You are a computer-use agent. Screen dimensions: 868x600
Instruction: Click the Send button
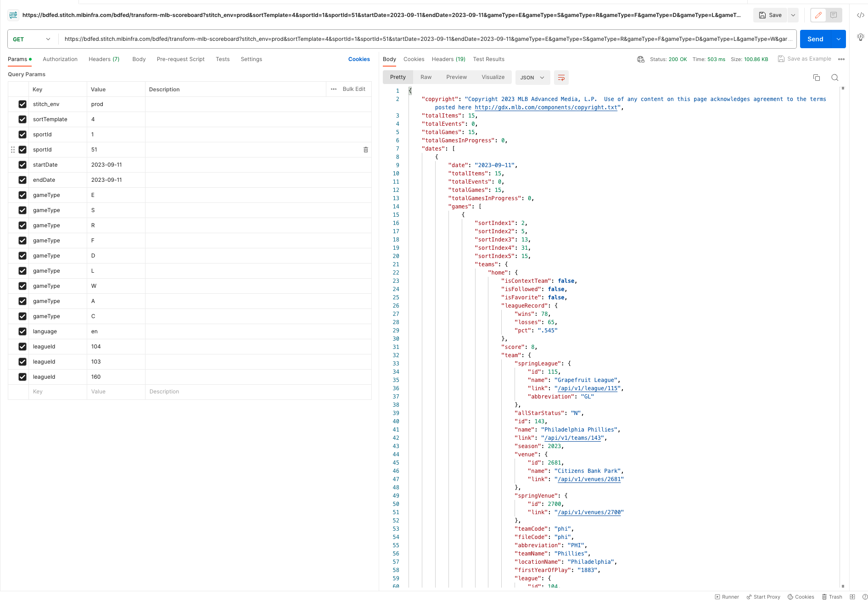click(816, 39)
